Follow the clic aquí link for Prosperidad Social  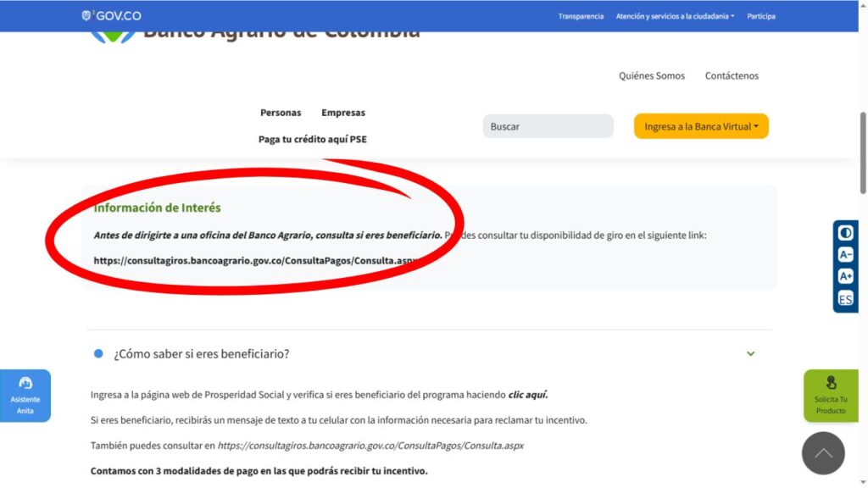coord(527,395)
